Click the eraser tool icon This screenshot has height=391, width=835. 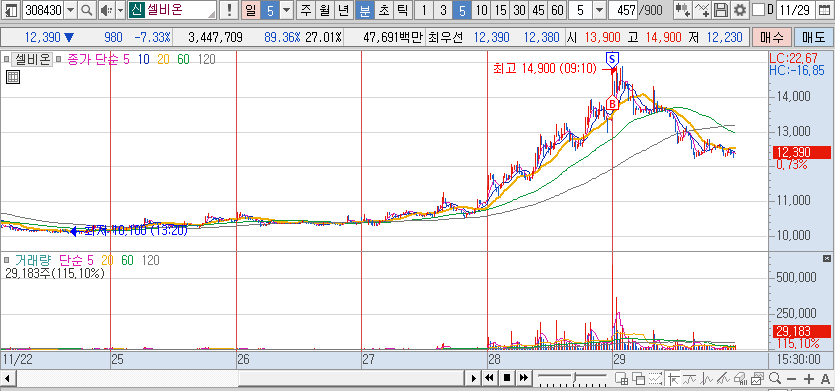740,378
